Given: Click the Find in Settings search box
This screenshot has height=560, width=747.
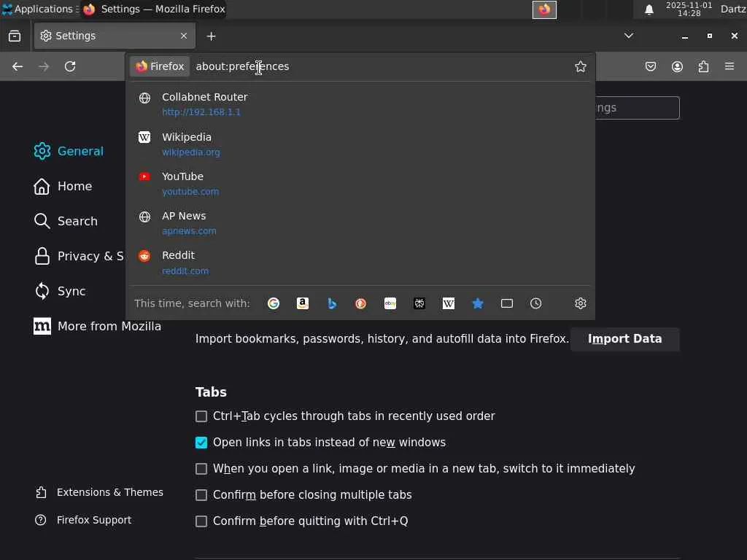Looking at the screenshot, I should point(638,108).
